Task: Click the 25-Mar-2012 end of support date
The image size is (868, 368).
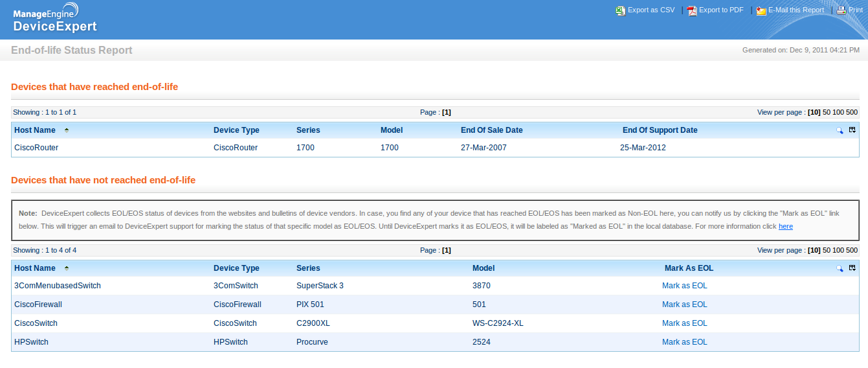Action: pos(643,148)
